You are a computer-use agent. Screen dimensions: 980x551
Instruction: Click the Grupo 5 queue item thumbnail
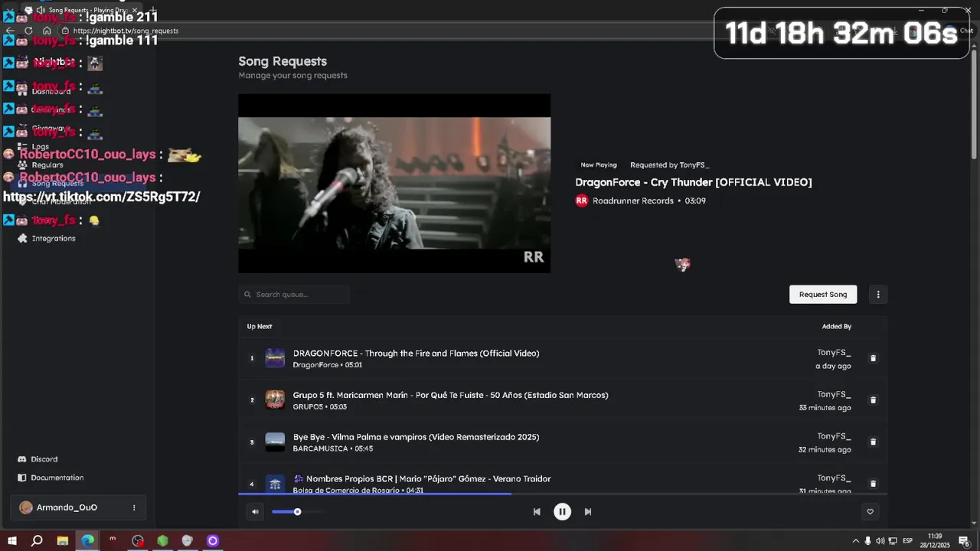(275, 400)
